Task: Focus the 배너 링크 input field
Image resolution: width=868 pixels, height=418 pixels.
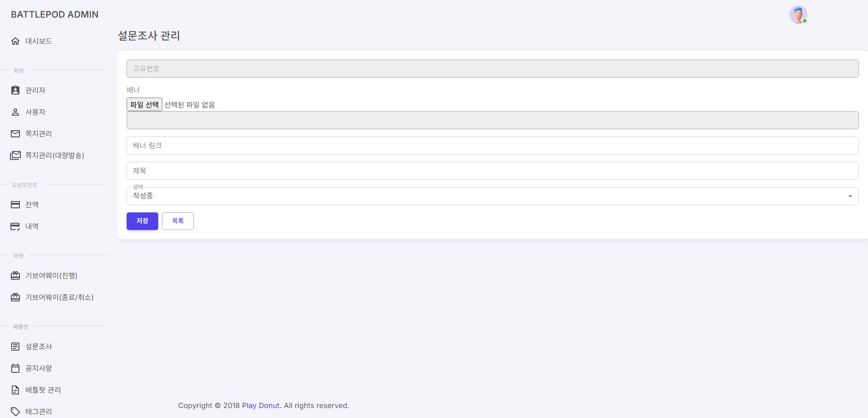Action: [x=492, y=146]
